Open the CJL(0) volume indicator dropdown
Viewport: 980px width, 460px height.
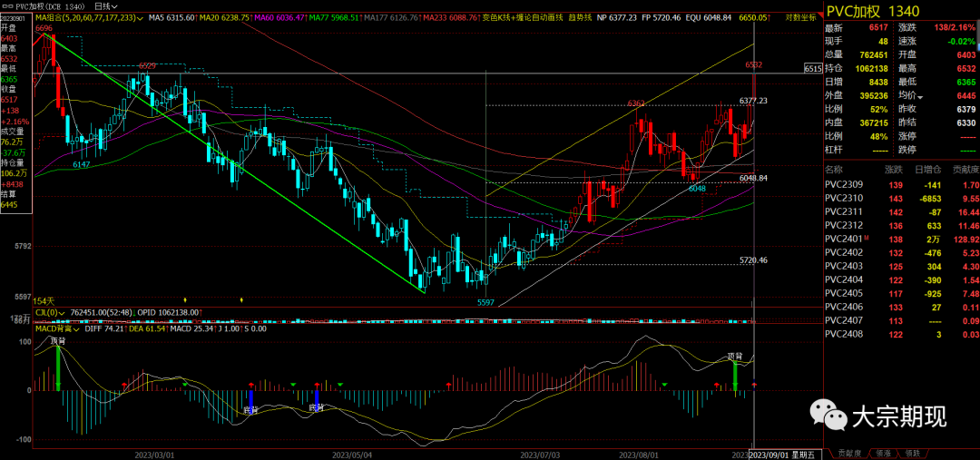coord(51,312)
